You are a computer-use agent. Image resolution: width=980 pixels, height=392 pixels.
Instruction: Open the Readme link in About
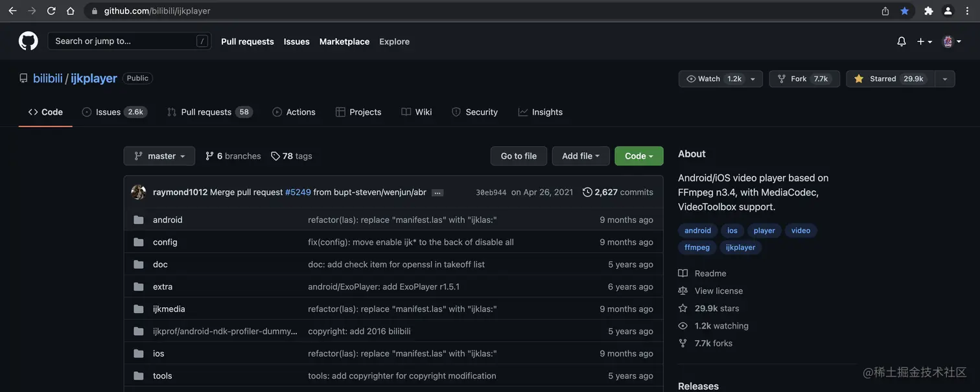click(703, 273)
